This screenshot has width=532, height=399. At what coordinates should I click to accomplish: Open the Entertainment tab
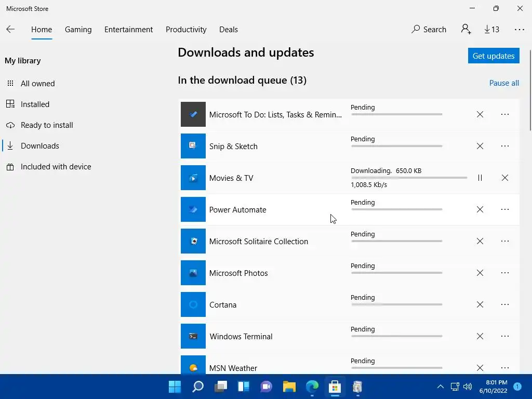(x=129, y=30)
